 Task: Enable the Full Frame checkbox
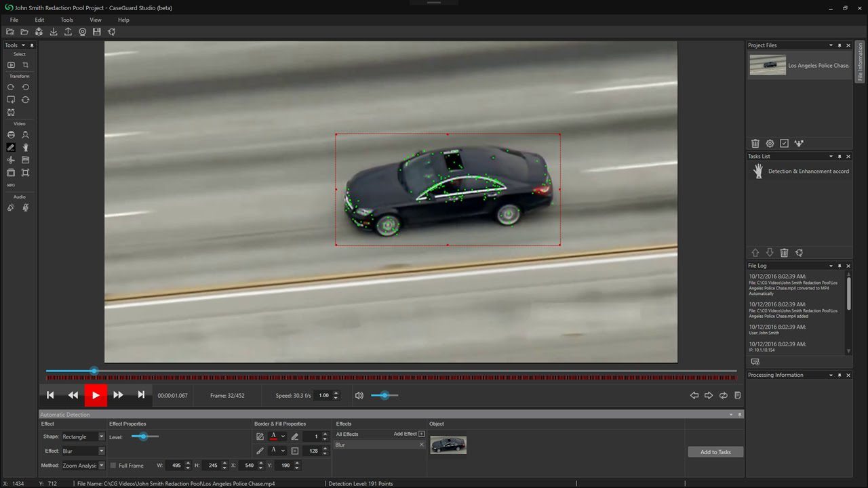(x=113, y=465)
